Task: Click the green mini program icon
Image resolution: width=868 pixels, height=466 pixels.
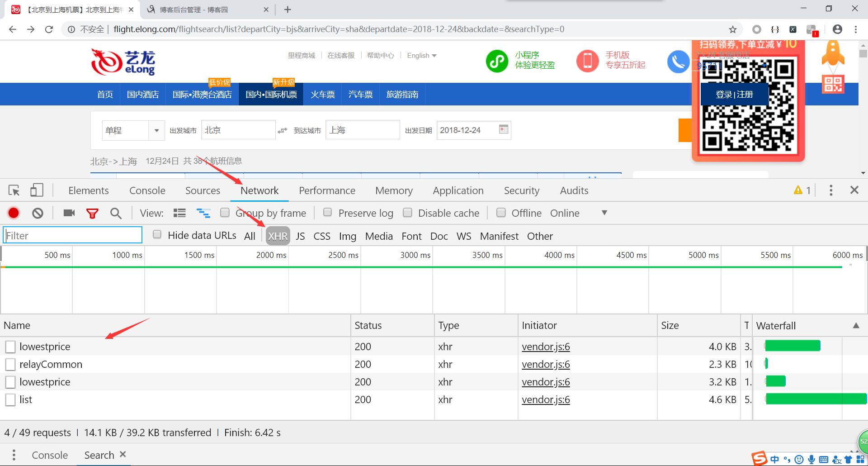Action: pos(497,61)
